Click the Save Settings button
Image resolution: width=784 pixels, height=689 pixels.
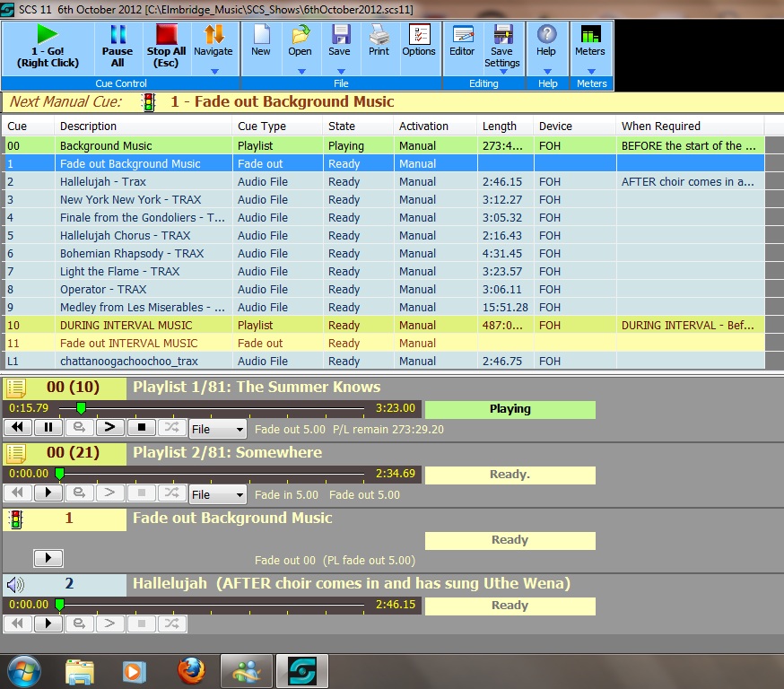tap(502, 45)
